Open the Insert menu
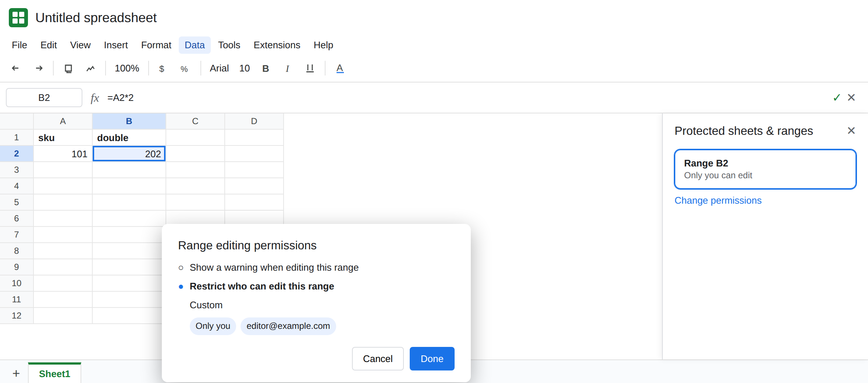Screen dimensions: 868x383 pos(116,45)
